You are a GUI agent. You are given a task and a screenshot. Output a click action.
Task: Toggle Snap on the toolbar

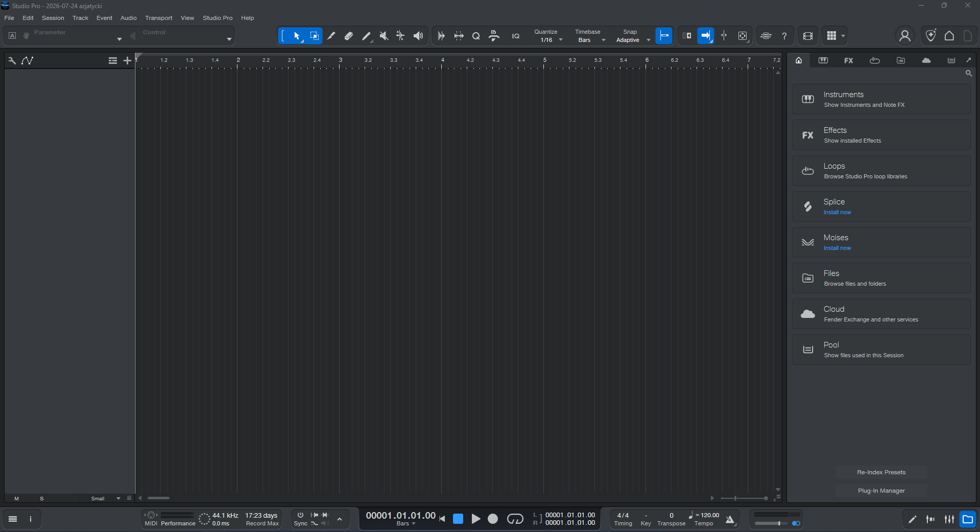click(x=664, y=36)
